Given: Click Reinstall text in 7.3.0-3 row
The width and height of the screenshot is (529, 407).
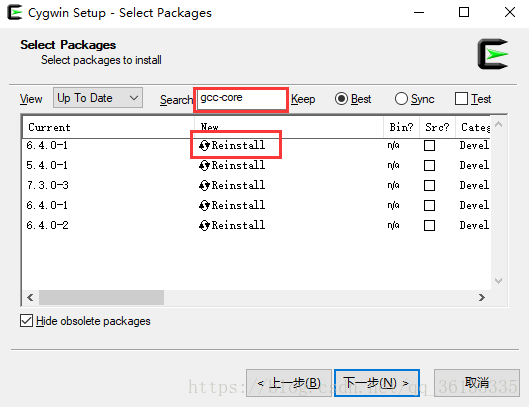Looking at the screenshot, I should click(x=238, y=185).
